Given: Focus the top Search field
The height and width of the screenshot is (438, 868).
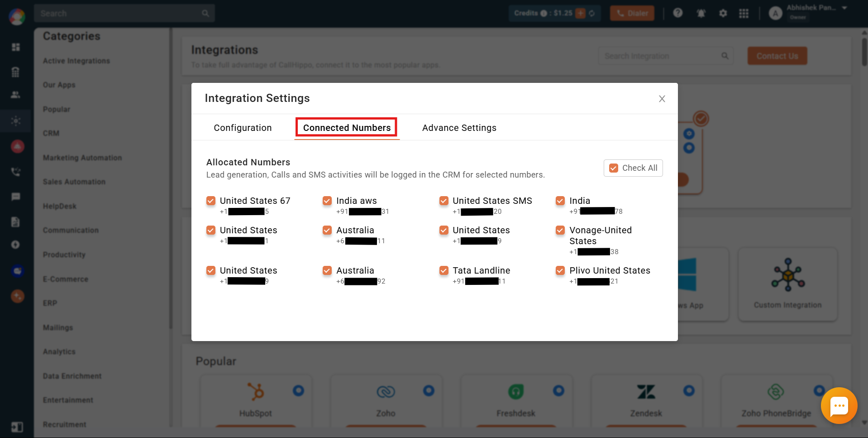Looking at the screenshot, I should pos(124,13).
